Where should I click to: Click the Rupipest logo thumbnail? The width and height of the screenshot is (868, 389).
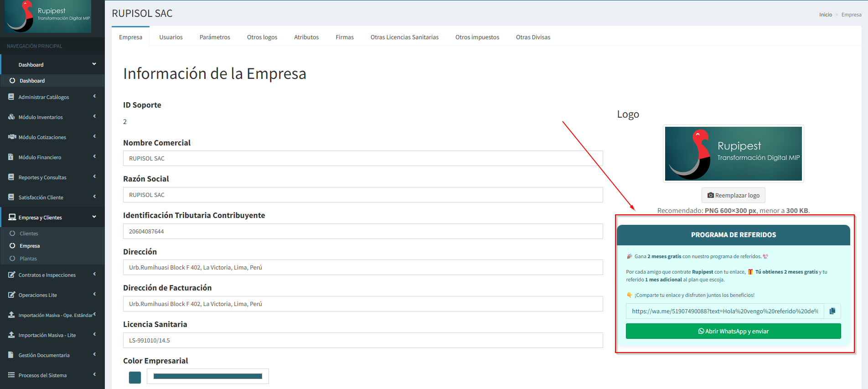[x=734, y=154]
